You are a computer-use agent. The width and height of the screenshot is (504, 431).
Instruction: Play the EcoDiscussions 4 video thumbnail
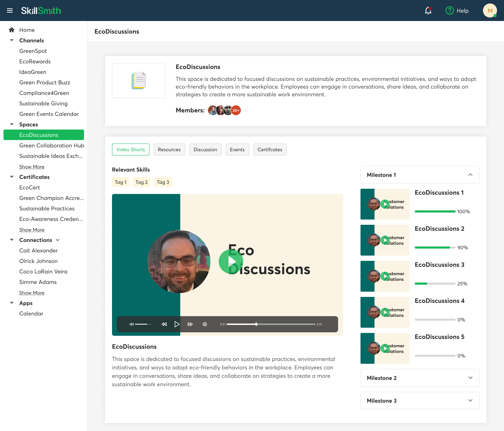coord(385,312)
